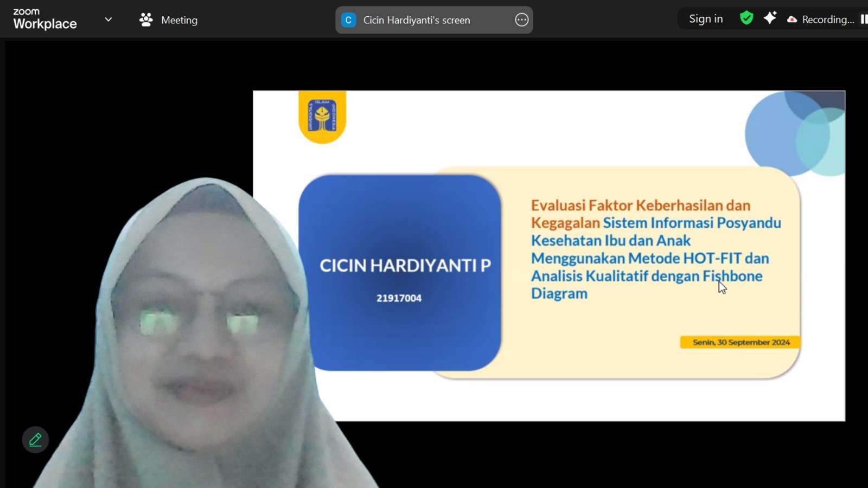Click the Recording... status text
This screenshot has width=868, height=488.
click(827, 20)
